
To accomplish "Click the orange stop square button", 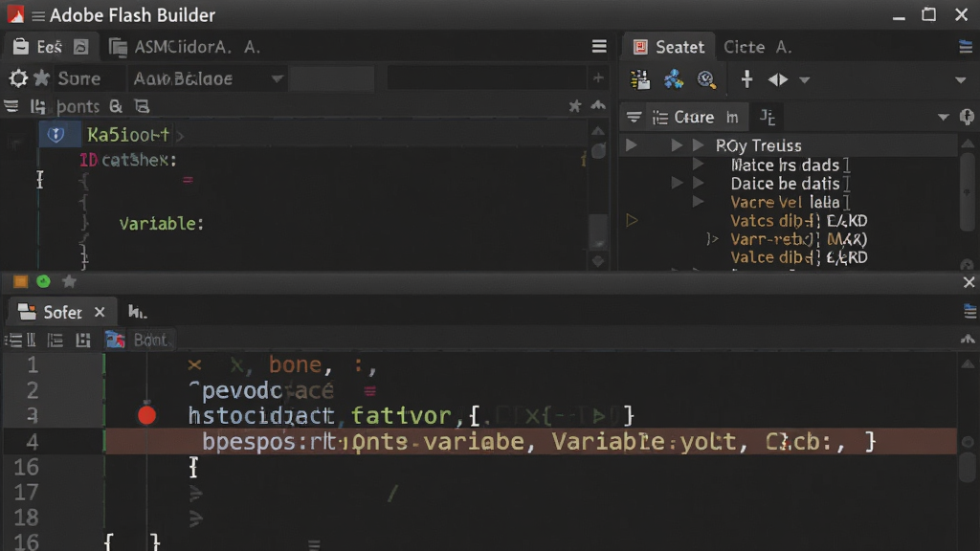I will [x=20, y=282].
